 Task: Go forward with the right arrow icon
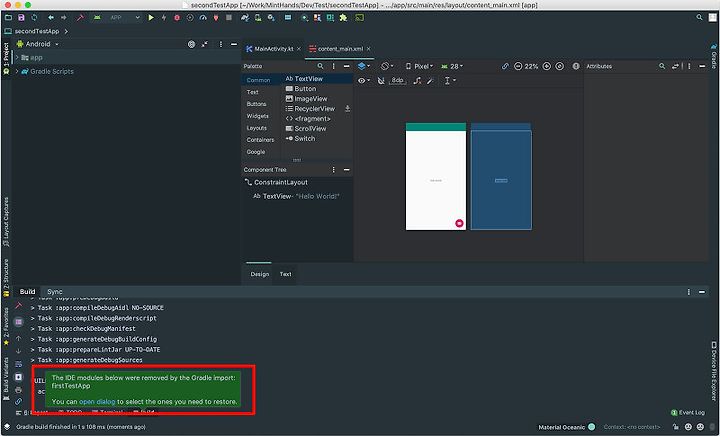point(63,17)
